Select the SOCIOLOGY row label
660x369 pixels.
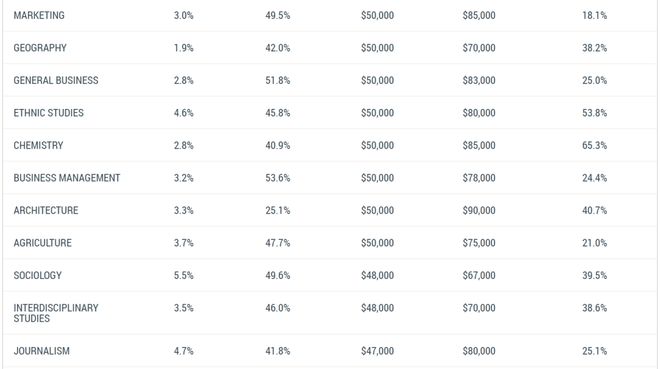37,276
